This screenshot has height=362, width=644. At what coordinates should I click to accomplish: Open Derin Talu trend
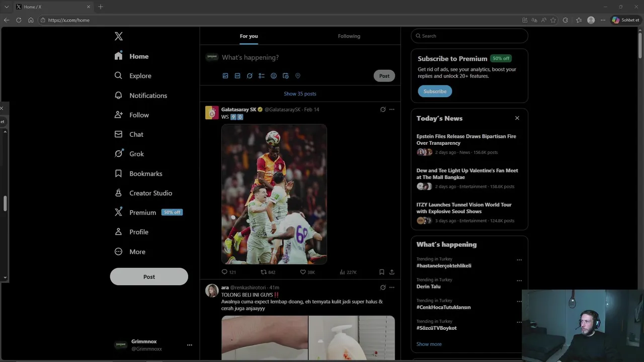pos(428,286)
